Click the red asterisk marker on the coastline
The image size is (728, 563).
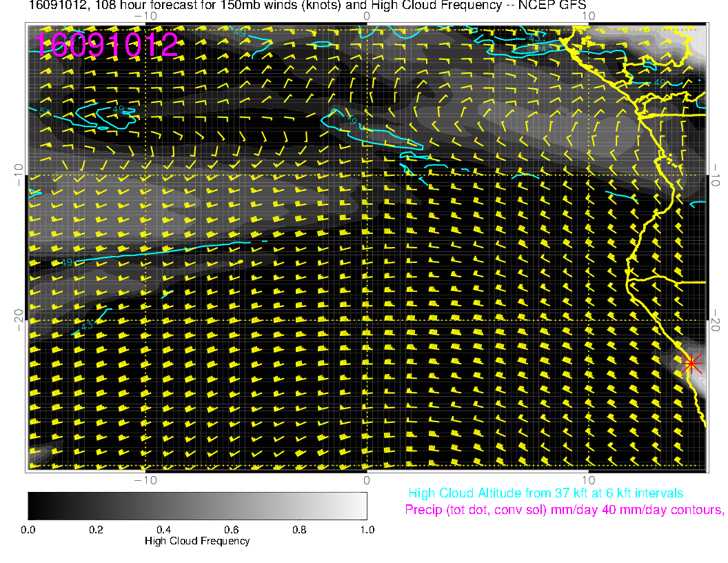click(691, 363)
